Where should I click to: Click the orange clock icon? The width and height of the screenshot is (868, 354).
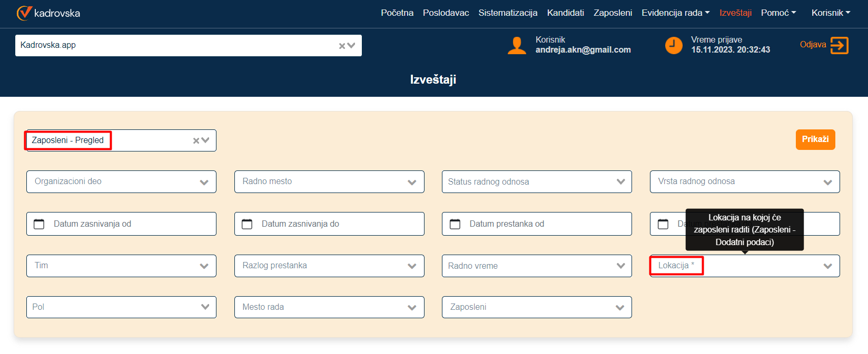tap(674, 46)
